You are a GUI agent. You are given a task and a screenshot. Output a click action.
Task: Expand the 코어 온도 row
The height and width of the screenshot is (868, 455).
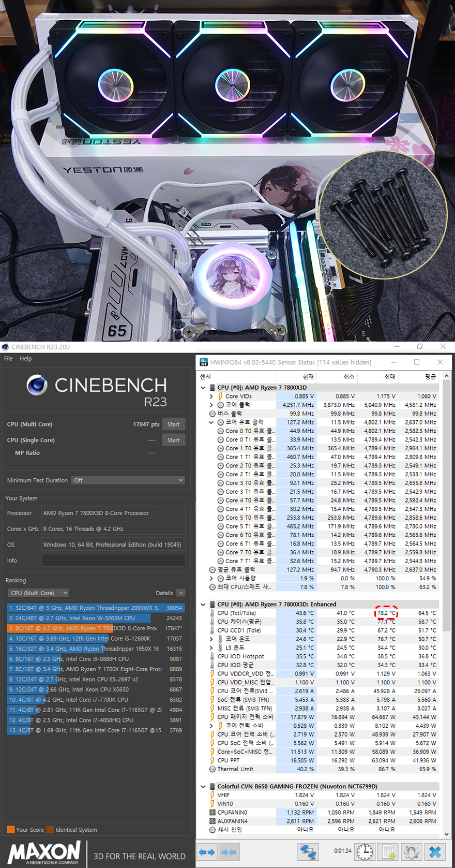(211, 639)
